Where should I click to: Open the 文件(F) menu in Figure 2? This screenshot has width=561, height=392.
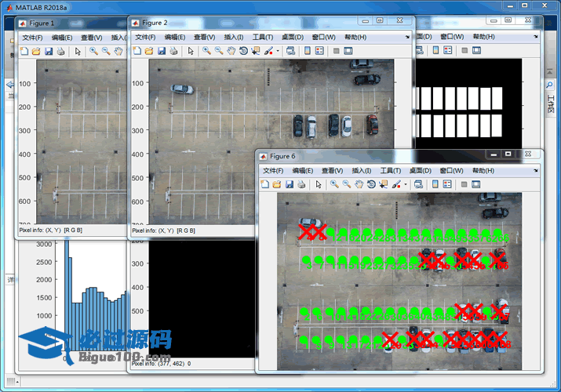click(145, 37)
